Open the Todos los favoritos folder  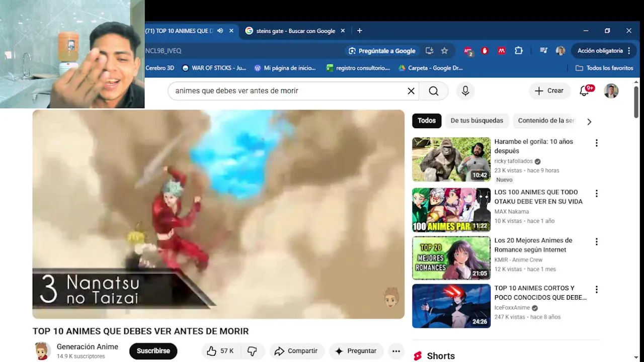[604, 68]
